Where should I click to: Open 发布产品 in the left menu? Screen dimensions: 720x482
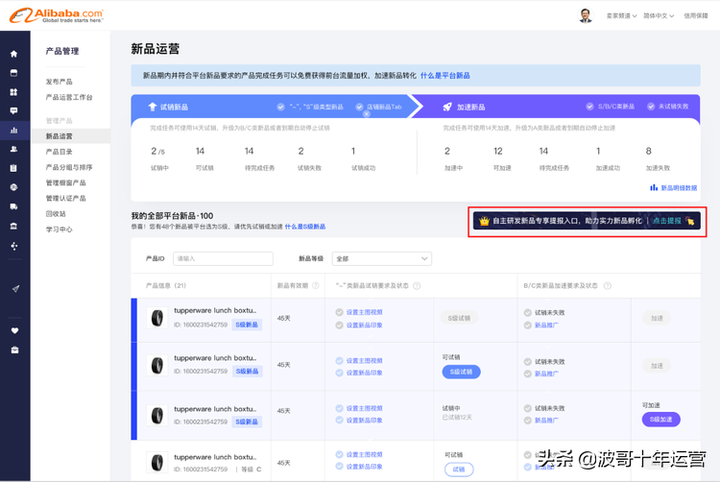click(x=59, y=82)
